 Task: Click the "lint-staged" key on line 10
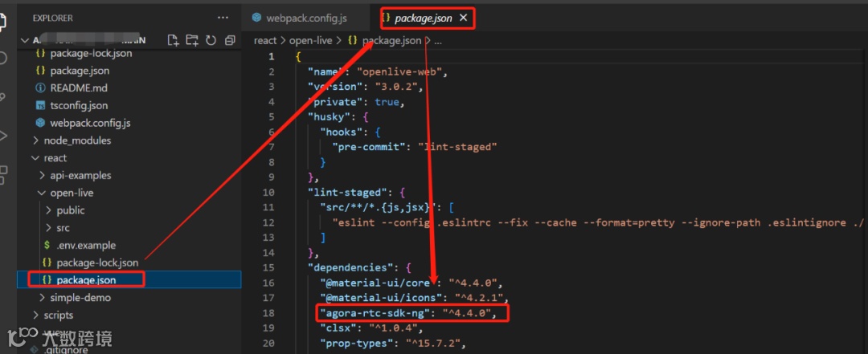(348, 193)
